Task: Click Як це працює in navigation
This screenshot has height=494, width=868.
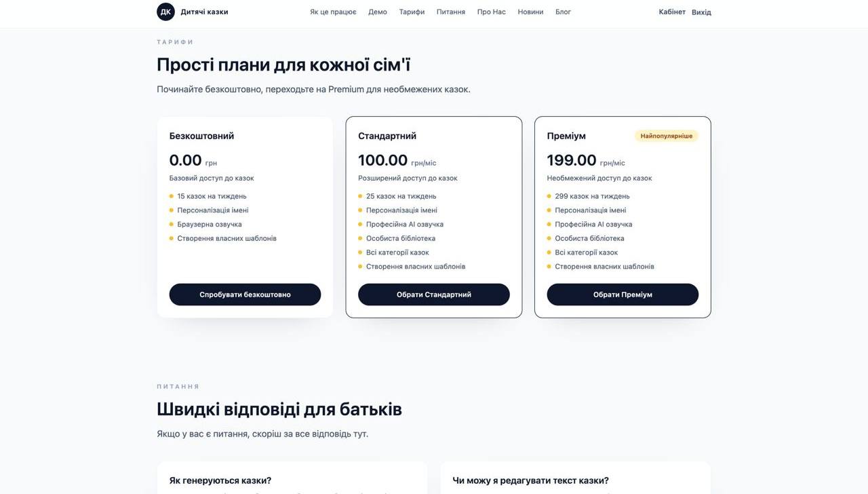Action: (332, 12)
